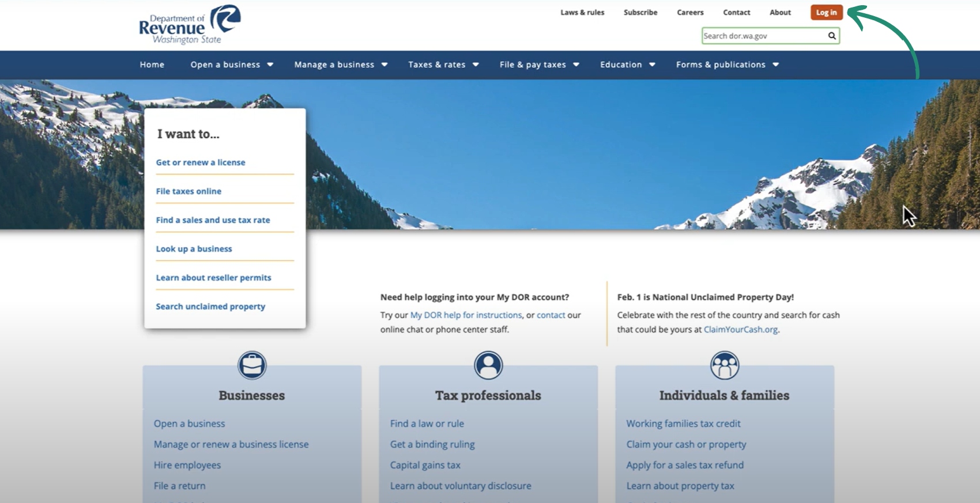Screen dimensions: 980x503
Task: Select File taxes online
Action: pos(189,191)
